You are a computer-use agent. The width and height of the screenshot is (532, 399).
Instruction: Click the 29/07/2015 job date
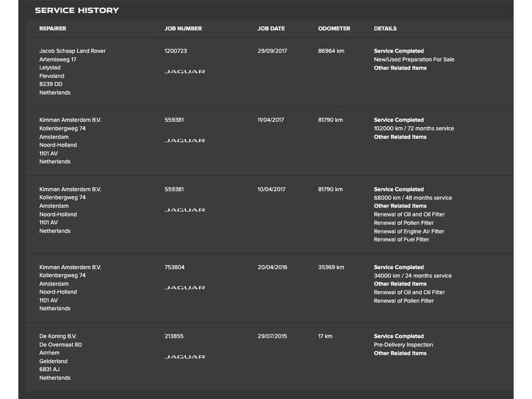point(272,336)
